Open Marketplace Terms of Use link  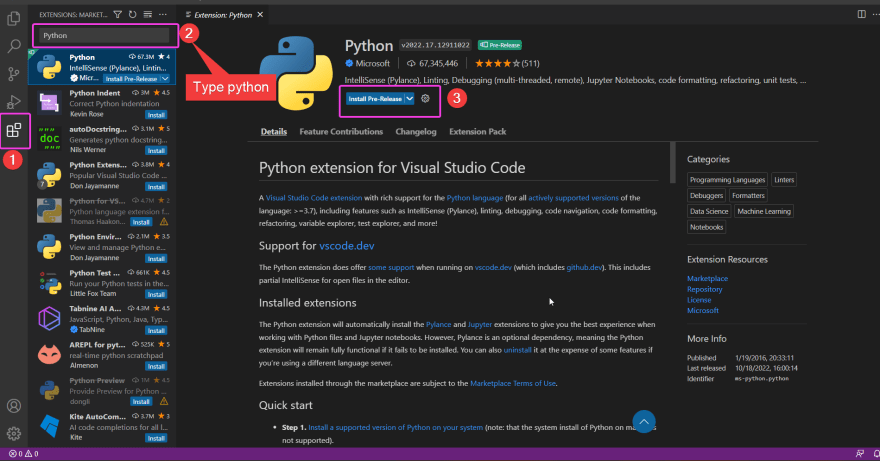coord(513,384)
